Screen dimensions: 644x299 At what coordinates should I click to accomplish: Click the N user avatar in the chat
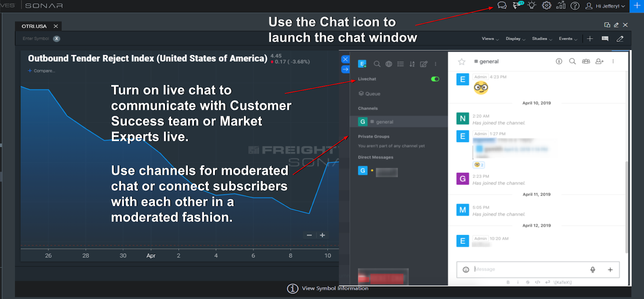pyautogui.click(x=462, y=119)
